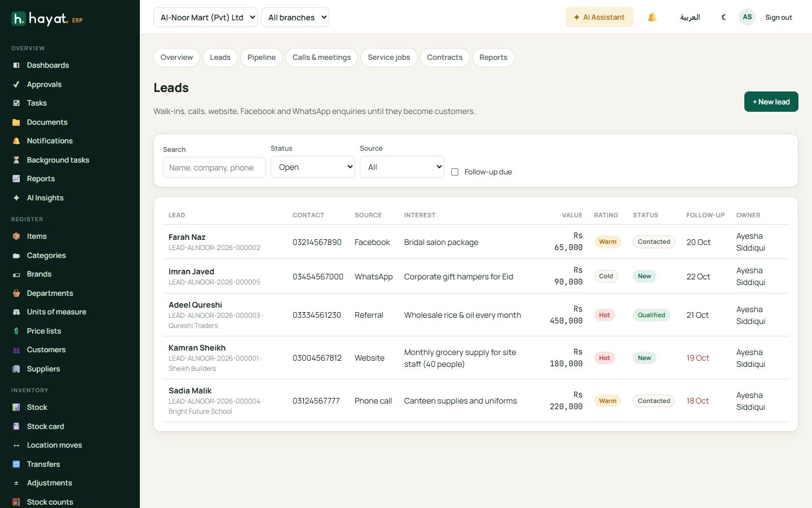Enable the Follow-up due checkbox

(x=454, y=172)
